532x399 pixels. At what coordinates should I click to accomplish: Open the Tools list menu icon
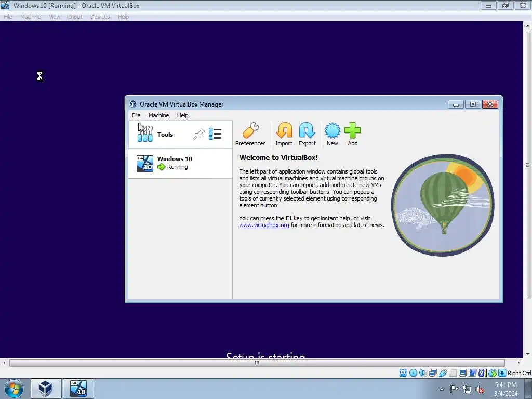tap(215, 134)
